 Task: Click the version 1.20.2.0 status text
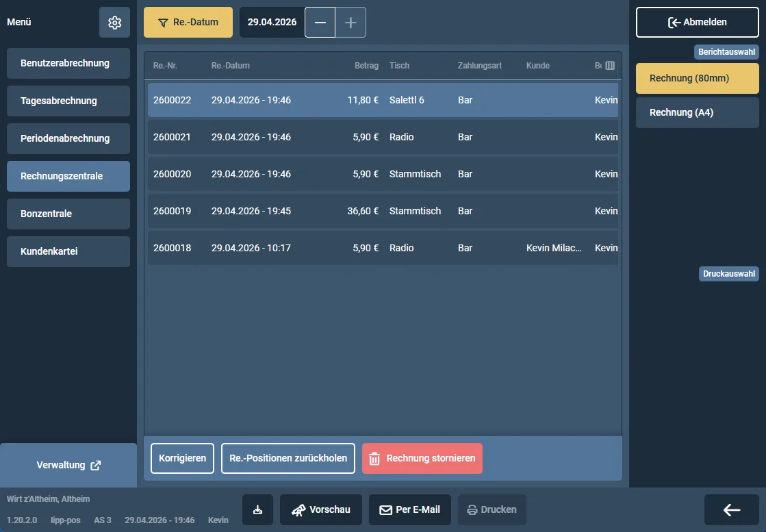pos(22,520)
